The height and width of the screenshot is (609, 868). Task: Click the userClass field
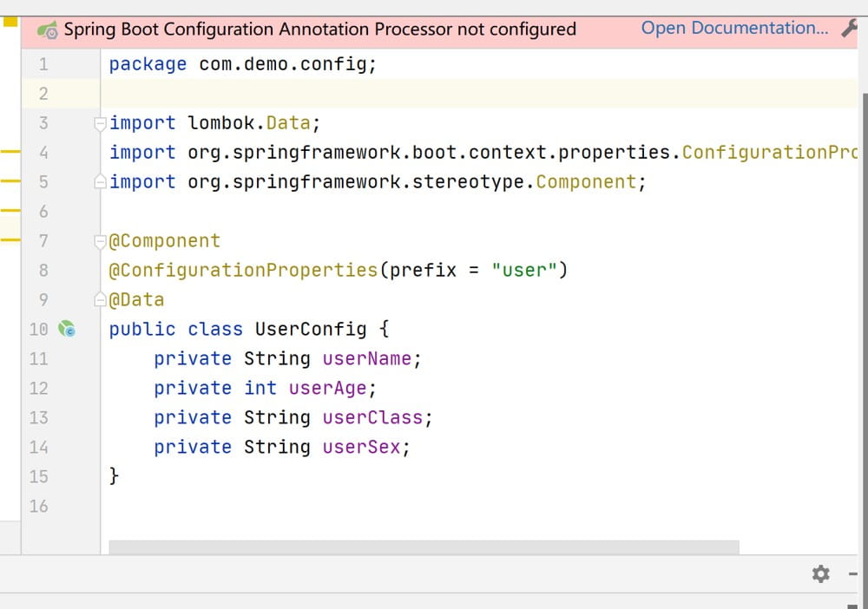pyautogui.click(x=372, y=417)
